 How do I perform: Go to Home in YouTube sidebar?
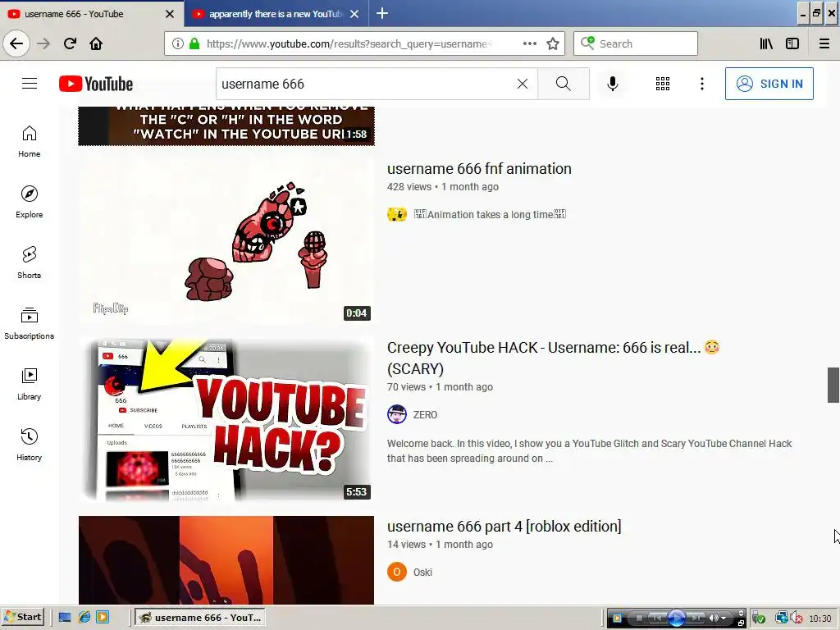coord(29,141)
